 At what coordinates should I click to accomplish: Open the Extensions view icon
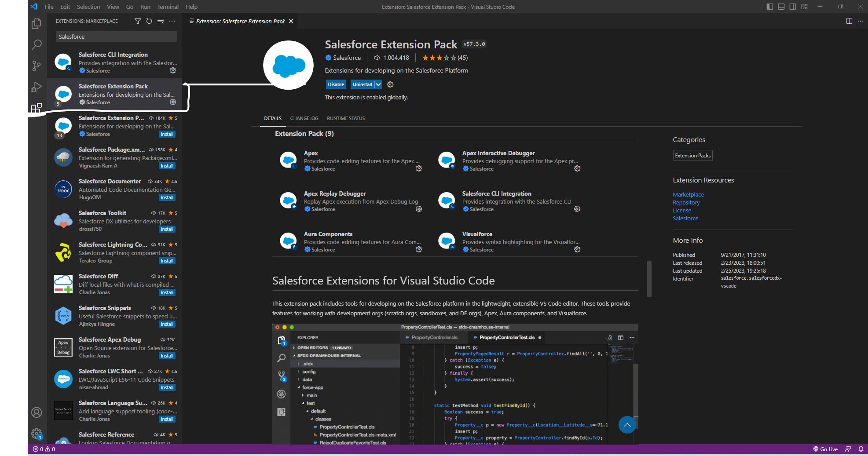(x=37, y=108)
